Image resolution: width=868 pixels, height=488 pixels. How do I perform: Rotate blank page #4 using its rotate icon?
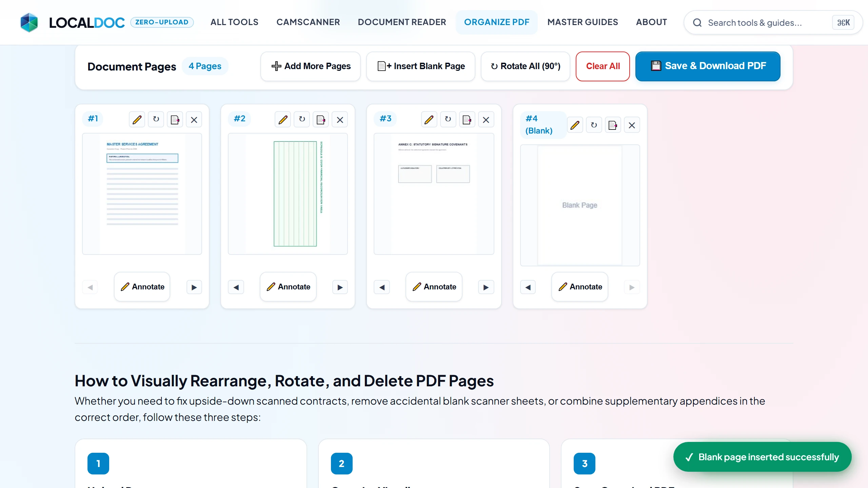coord(594,125)
